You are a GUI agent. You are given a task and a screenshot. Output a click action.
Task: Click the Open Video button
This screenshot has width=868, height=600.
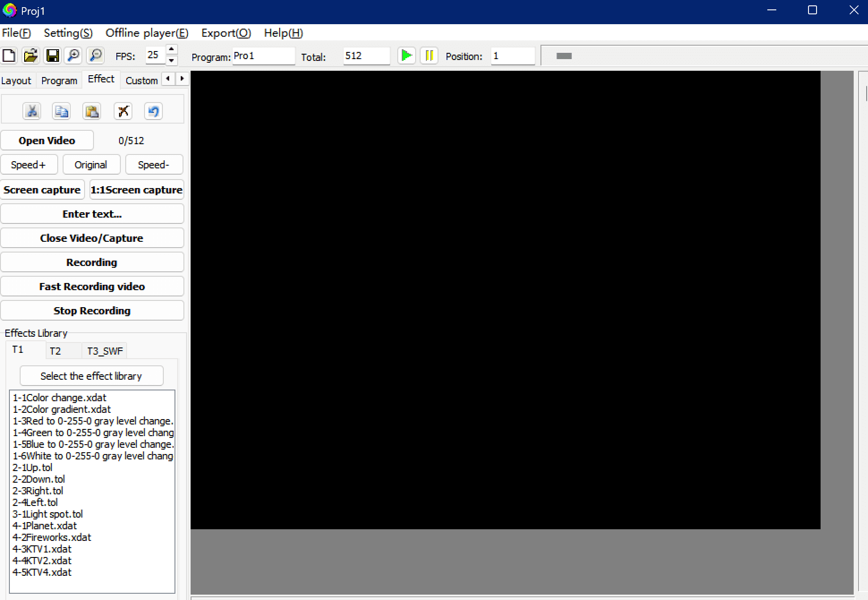click(x=47, y=141)
